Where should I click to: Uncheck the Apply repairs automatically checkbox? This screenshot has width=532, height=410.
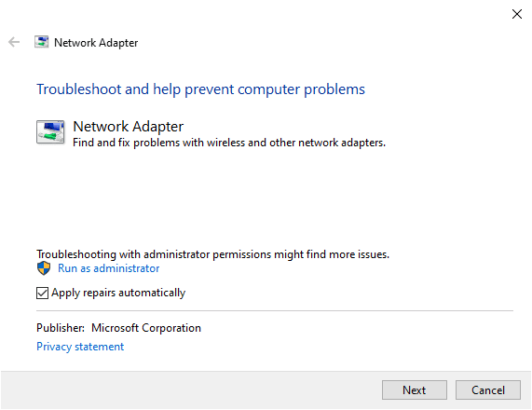pyautogui.click(x=42, y=293)
